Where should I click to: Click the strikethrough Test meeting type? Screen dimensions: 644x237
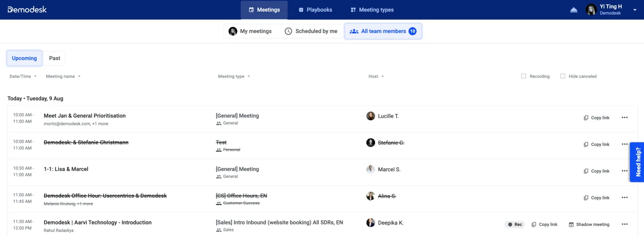coord(221,142)
